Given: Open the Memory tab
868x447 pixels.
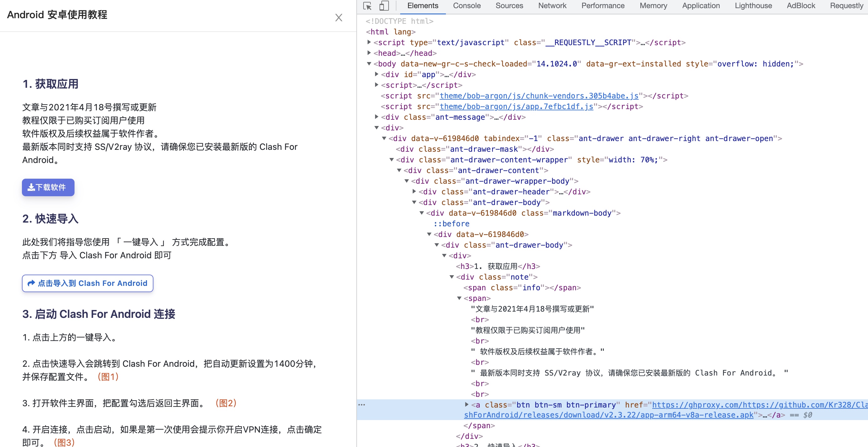Looking at the screenshot, I should click(654, 6).
